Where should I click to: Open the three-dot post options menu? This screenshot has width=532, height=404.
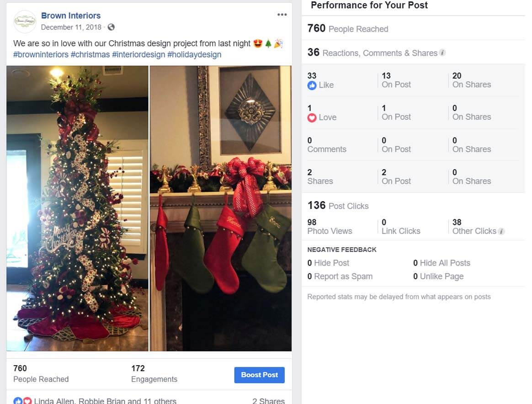click(x=282, y=15)
